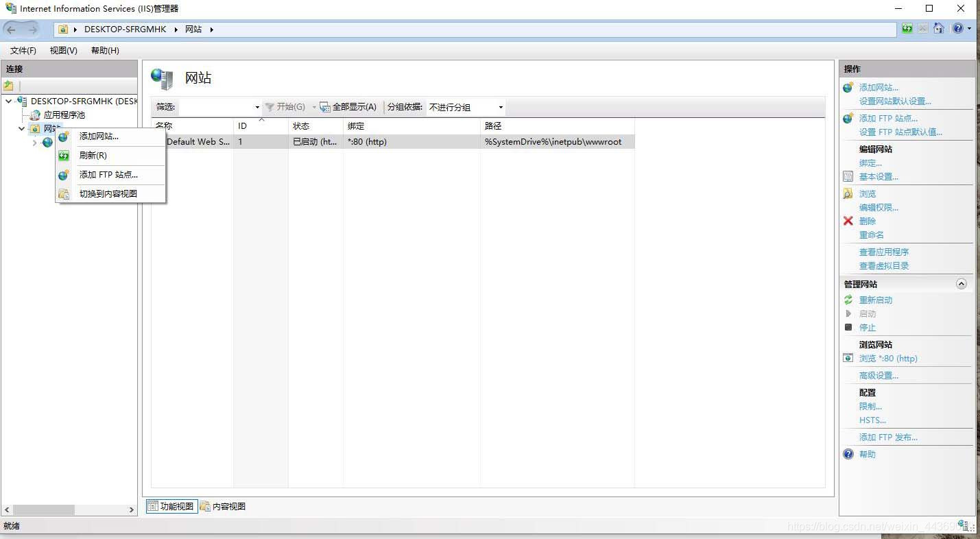Click 限制... link under 配置
Screen dimensions: 980x539
click(x=870, y=406)
